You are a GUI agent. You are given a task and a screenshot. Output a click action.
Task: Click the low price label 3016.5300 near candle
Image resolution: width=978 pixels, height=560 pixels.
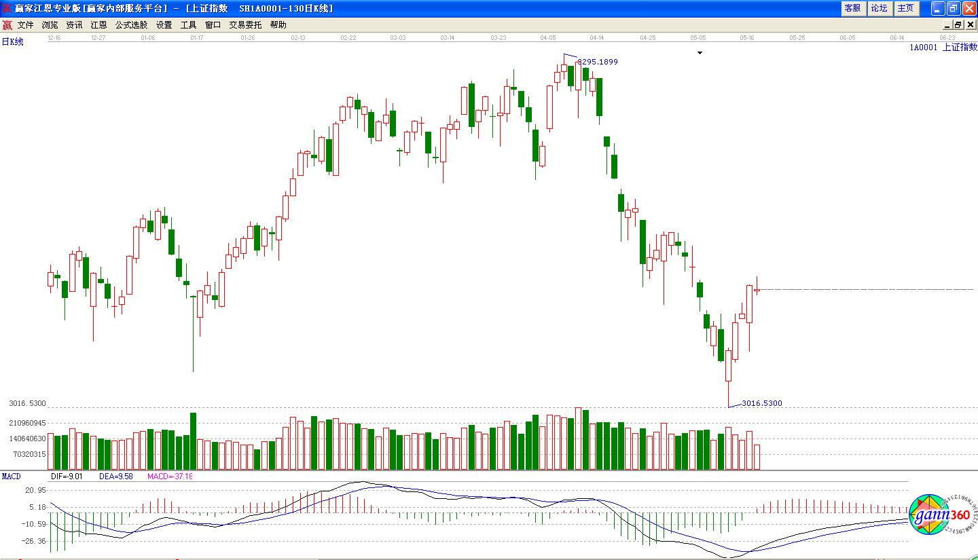click(x=761, y=403)
